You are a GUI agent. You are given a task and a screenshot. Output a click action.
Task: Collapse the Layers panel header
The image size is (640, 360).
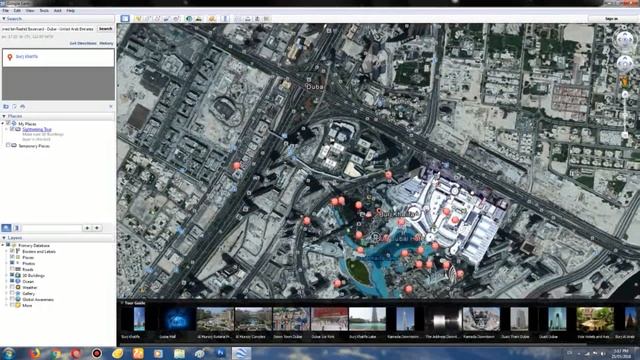tap(4, 238)
